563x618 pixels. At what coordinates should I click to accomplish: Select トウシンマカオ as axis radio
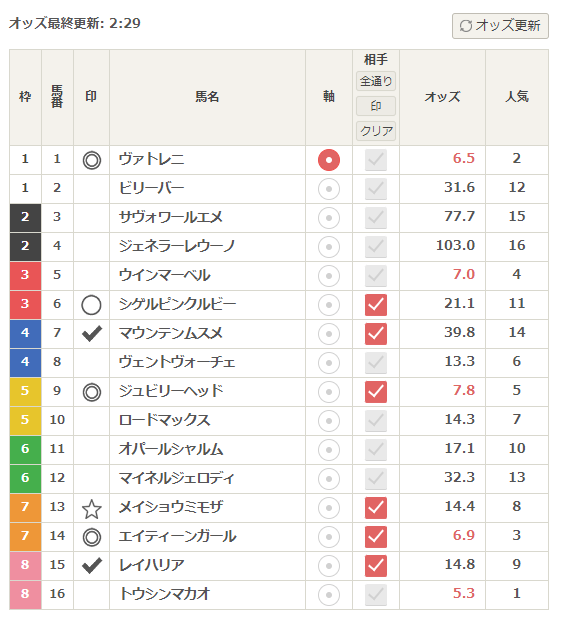tap(329, 595)
